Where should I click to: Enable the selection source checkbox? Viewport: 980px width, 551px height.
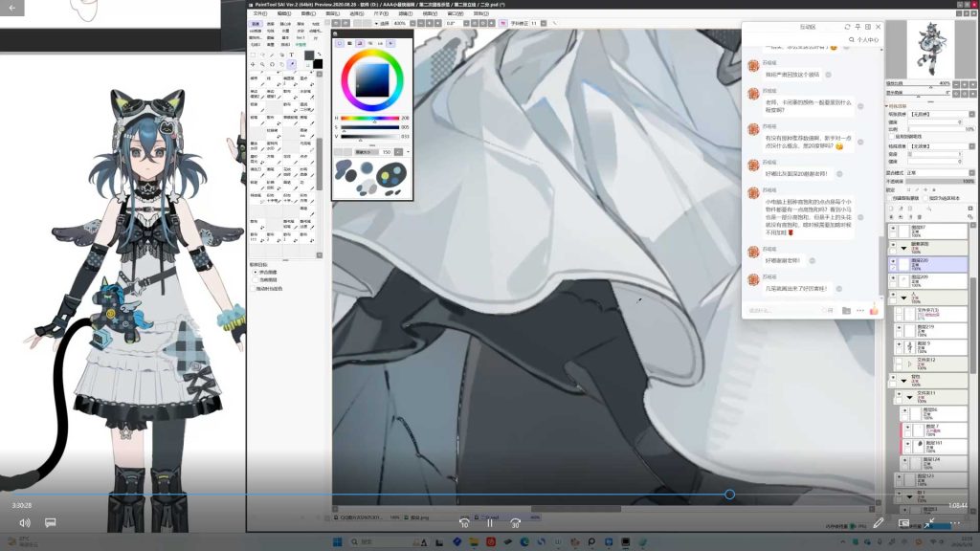925,198
